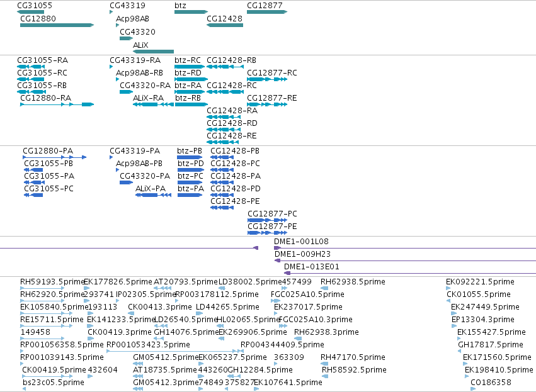Select protein CG12877-PC

[x=273, y=214]
